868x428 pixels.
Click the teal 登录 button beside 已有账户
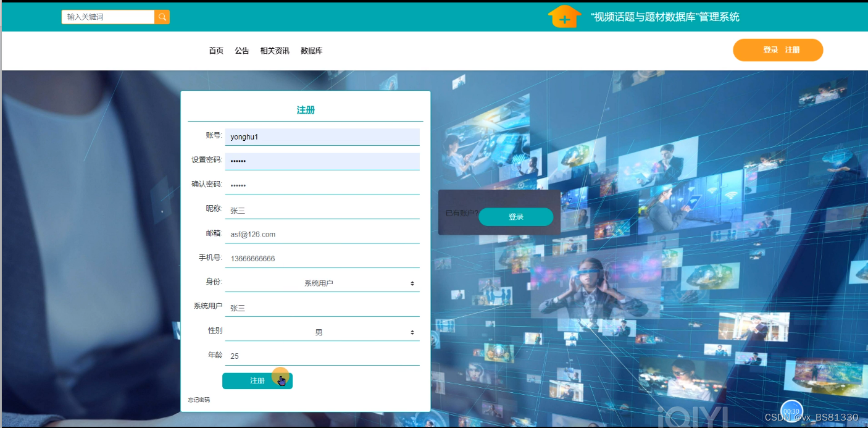[516, 217]
